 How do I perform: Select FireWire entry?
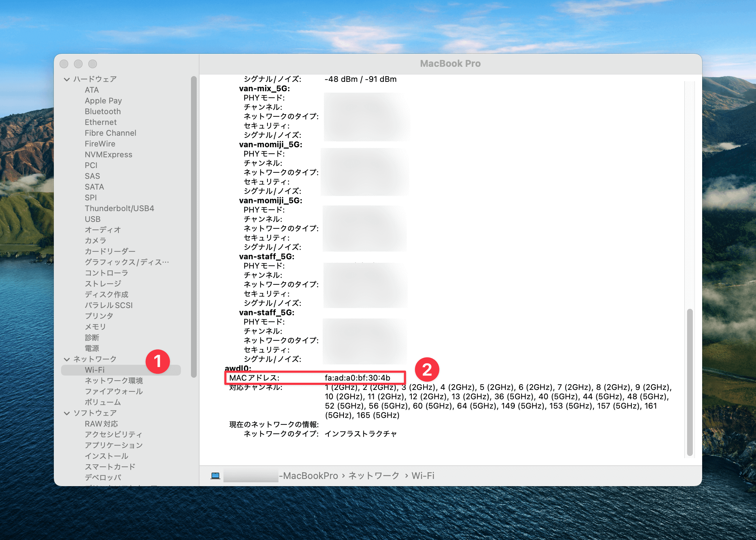click(100, 144)
